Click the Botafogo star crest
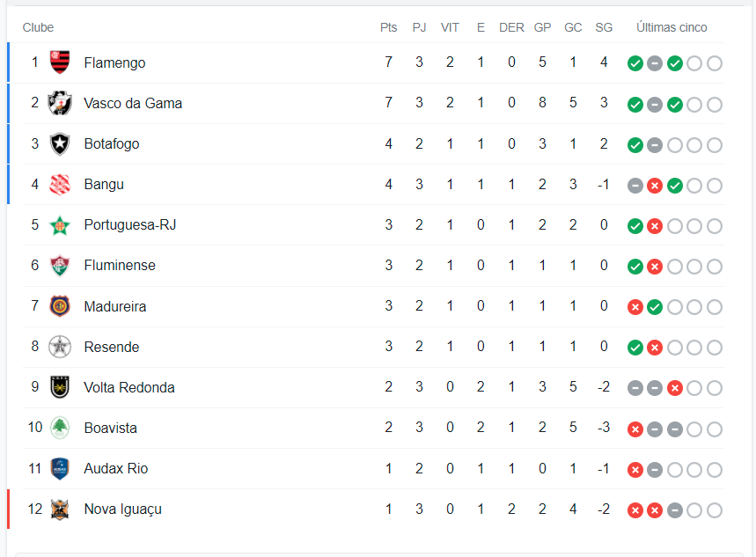 click(x=60, y=143)
